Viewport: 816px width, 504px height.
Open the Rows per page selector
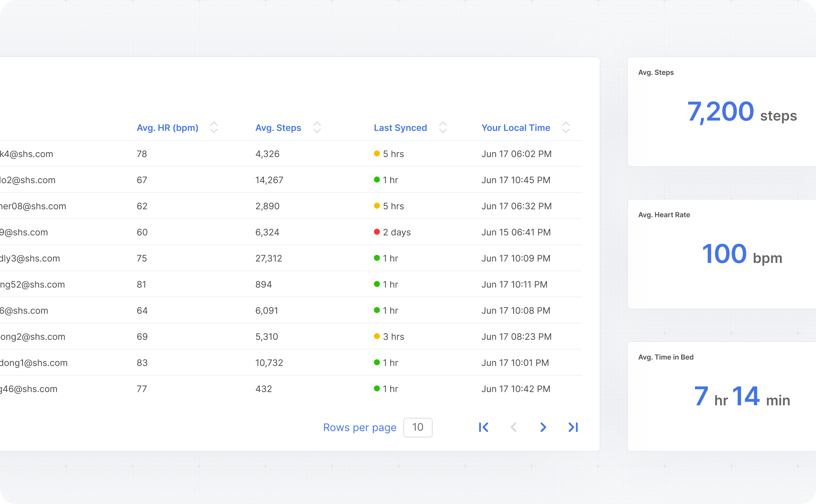[x=418, y=427]
